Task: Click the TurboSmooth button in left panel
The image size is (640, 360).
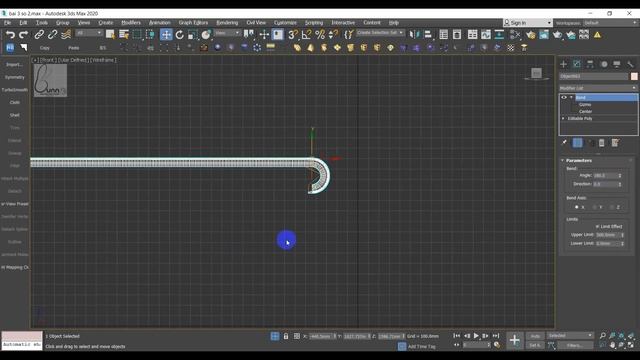Action: pos(15,90)
